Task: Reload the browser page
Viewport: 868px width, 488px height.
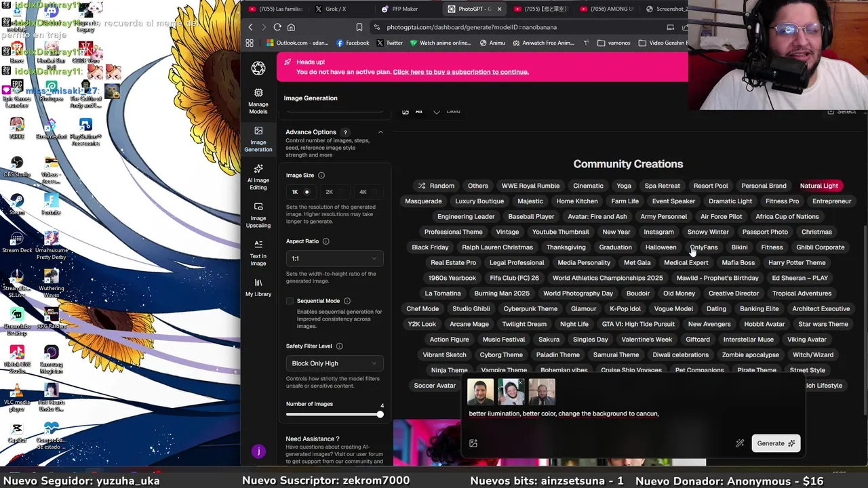Action: 277,27
